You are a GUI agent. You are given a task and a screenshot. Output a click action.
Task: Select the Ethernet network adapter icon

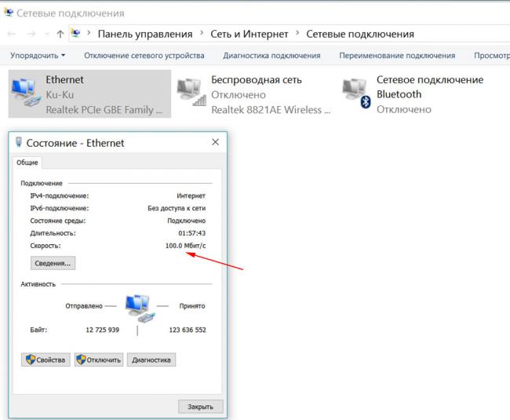pos(27,94)
